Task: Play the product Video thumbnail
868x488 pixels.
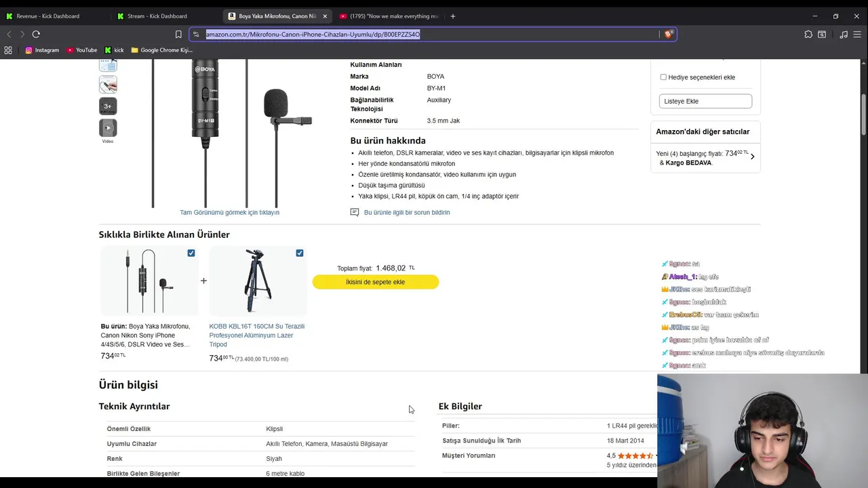Action: (108, 127)
